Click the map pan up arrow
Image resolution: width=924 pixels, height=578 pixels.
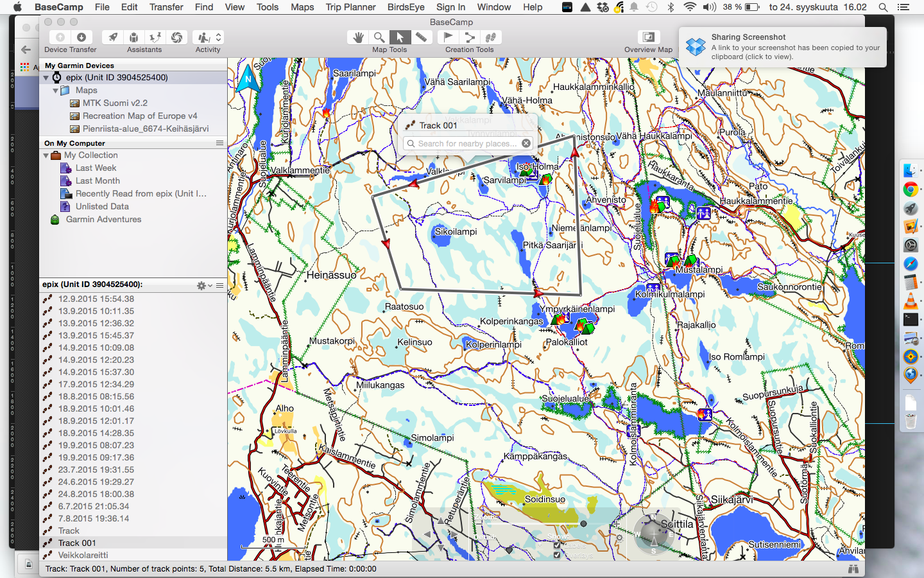coord(441,521)
